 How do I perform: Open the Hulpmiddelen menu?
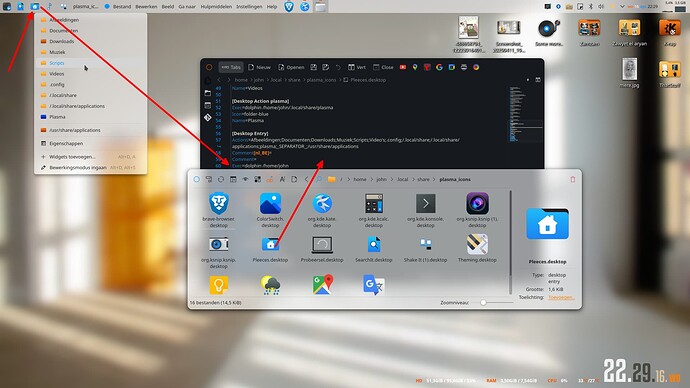click(216, 7)
